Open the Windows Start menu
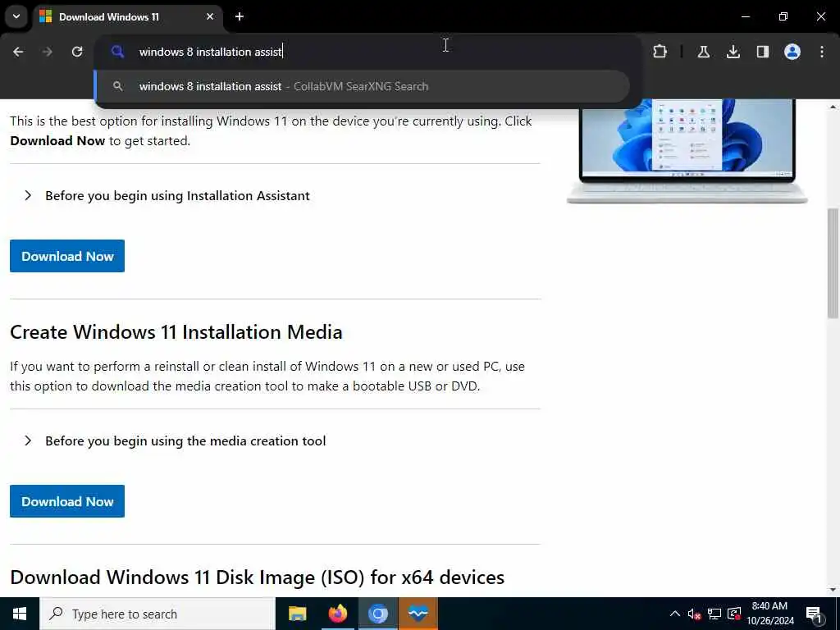This screenshot has height=630, width=840. (x=20, y=614)
